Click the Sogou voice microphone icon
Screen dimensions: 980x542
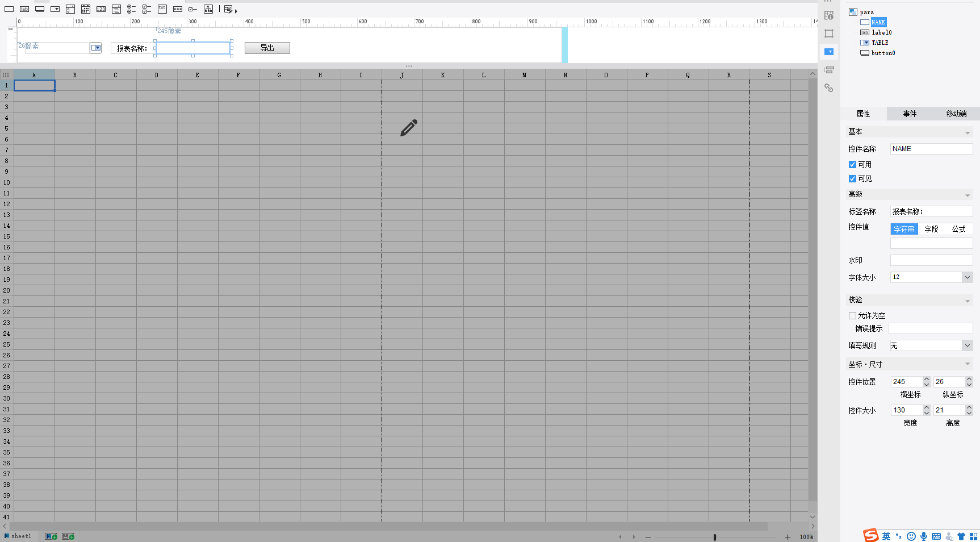pos(924,536)
